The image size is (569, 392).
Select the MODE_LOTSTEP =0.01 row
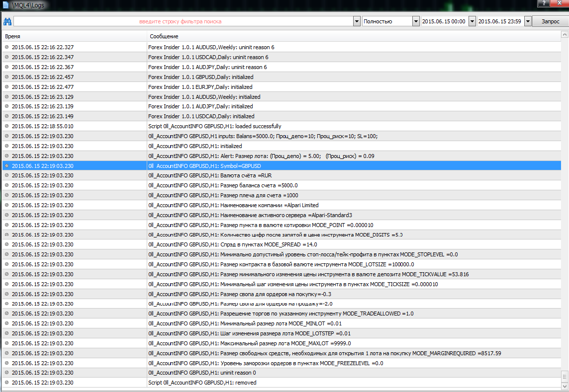tap(282, 333)
